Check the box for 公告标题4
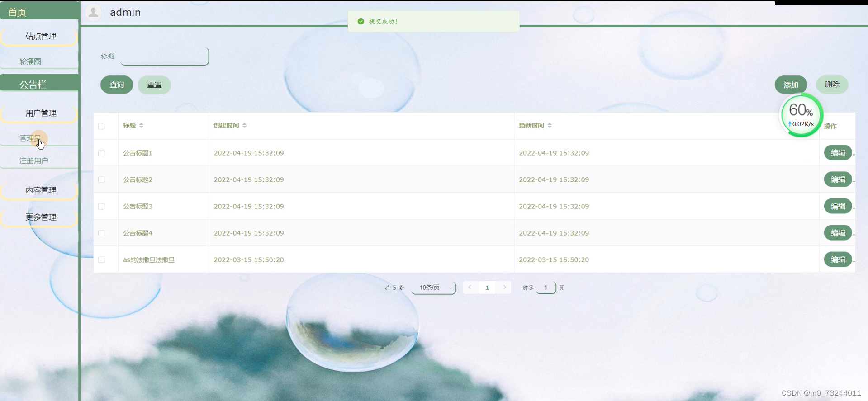 click(101, 233)
